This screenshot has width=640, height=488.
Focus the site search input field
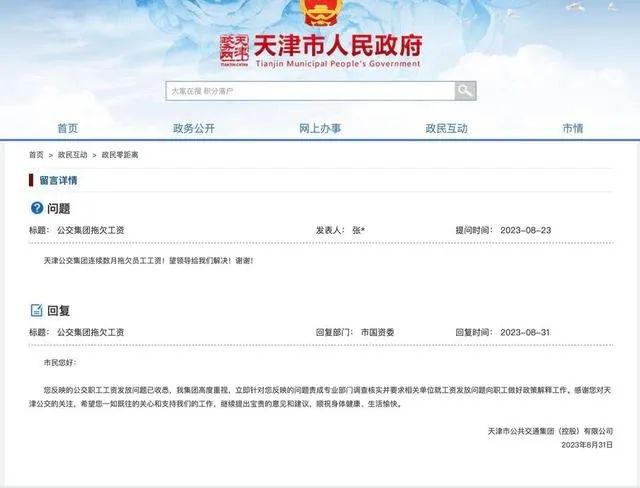tap(311, 91)
